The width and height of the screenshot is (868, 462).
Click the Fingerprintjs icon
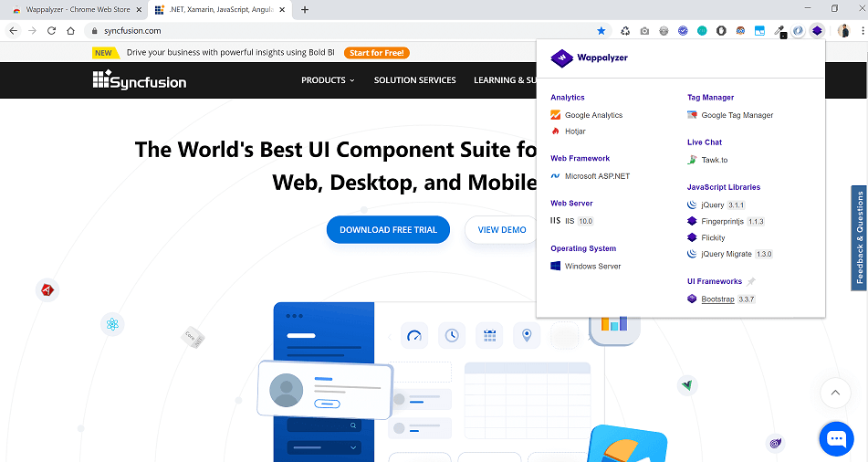(692, 221)
